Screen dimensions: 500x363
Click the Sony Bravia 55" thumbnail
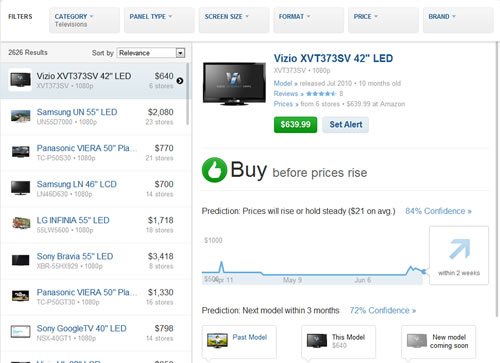pyautogui.click(x=20, y=260)
